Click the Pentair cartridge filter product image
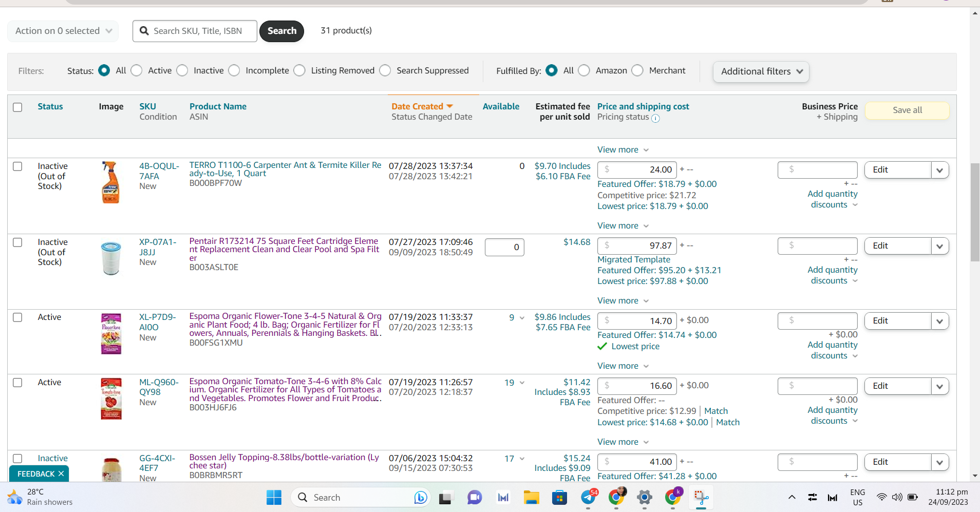This screenshot has width=980, height=512. coord(110,258)
